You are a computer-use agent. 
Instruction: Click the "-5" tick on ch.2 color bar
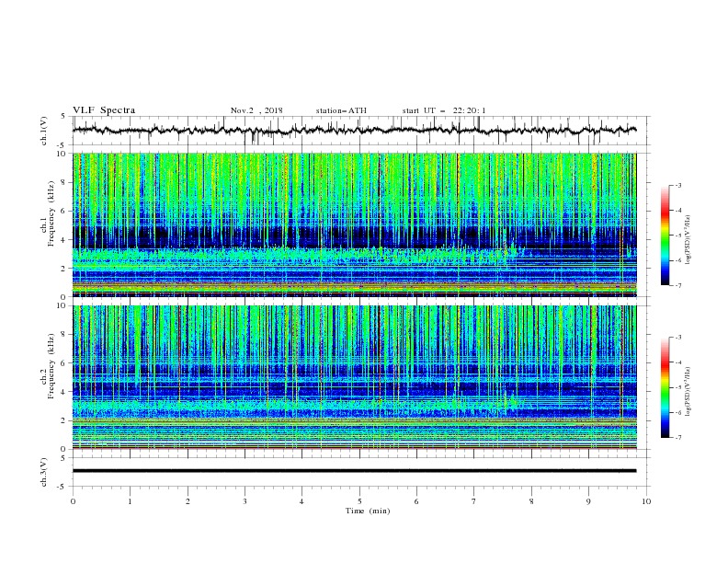pos(677,387)
